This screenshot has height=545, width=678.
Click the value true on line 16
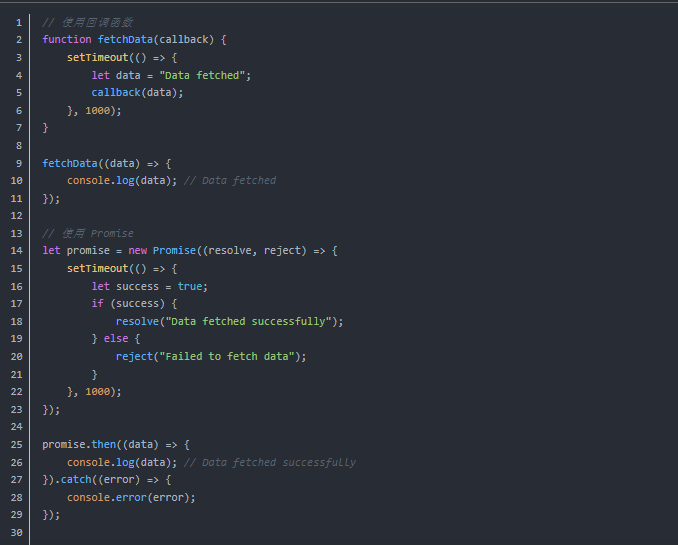point(190,286)
